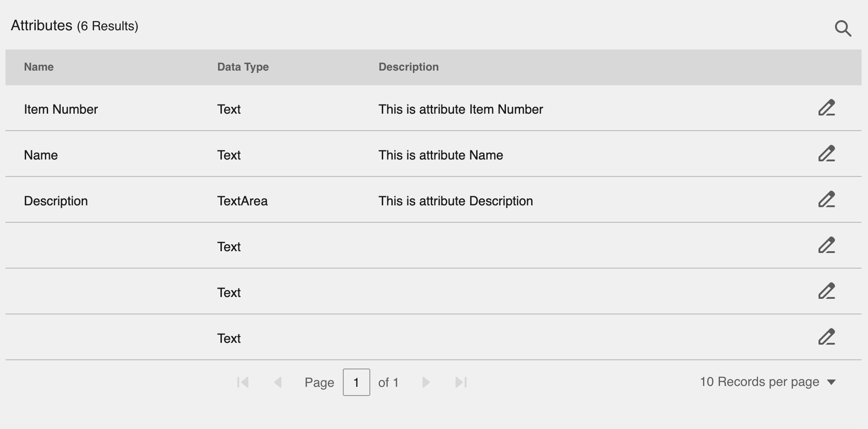Click edit pencil on fifth attribute row

[827, 291]
